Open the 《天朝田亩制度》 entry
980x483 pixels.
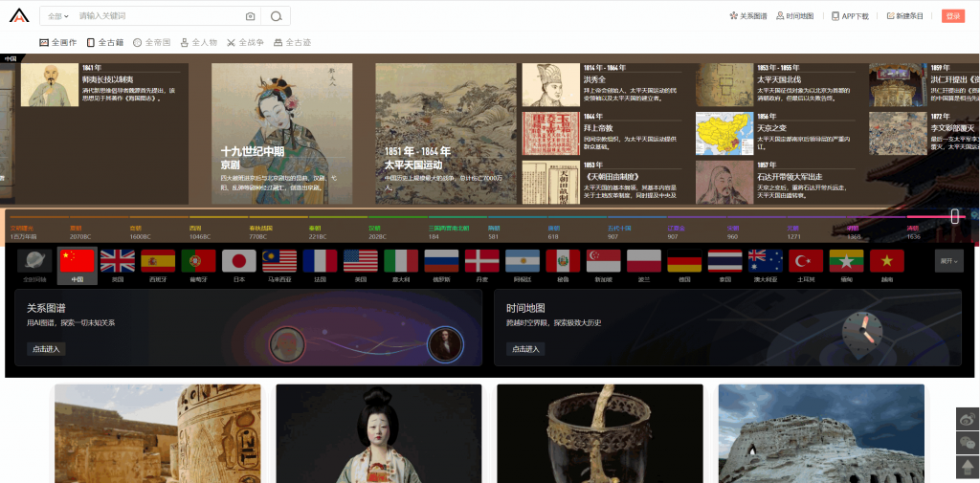pos(601,182)
